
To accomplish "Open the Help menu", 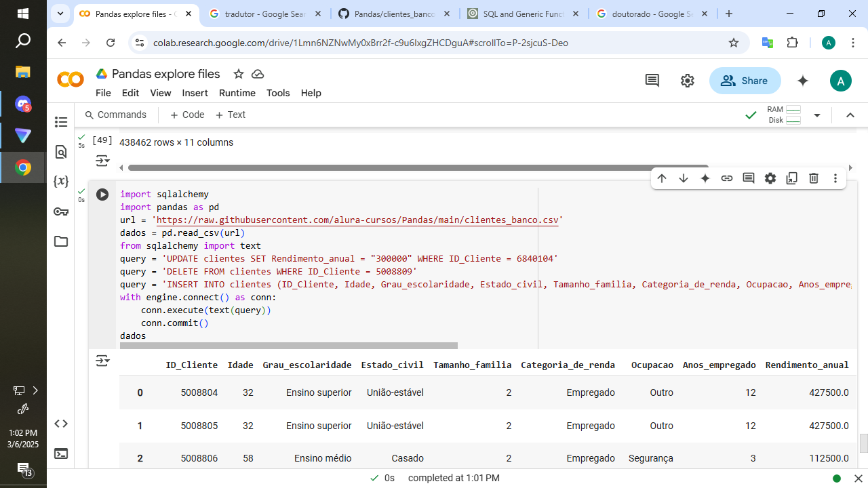I will [x=311, y=93].
